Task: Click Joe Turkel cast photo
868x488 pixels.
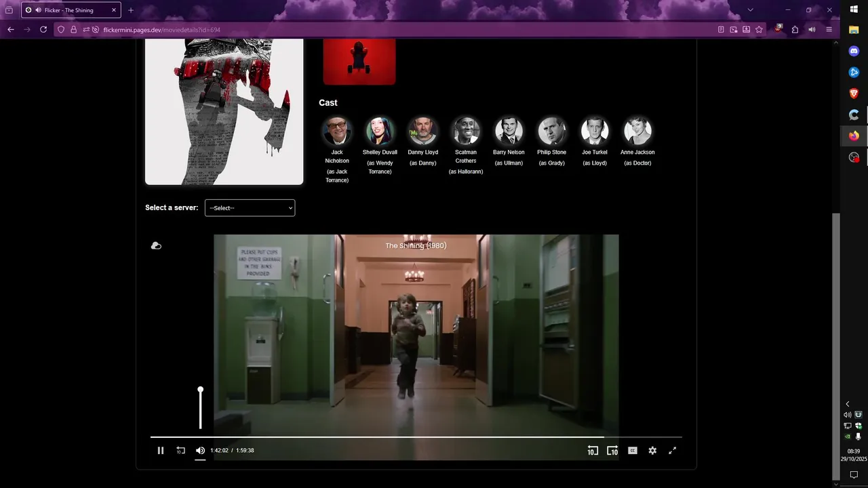Action: pyautogui.click(x=595, y=131)
